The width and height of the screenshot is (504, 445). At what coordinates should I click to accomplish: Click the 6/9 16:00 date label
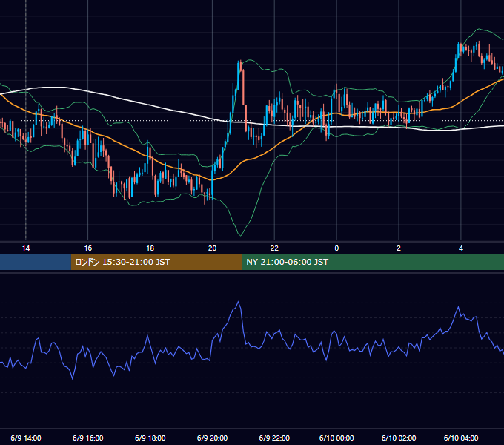coord(87,438)
